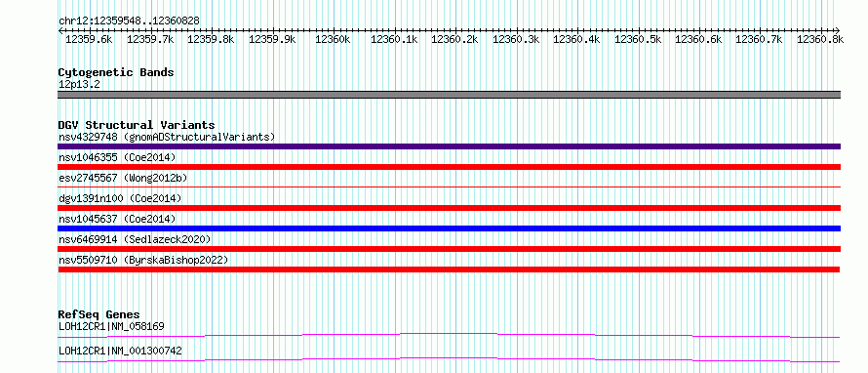Screen dimensions: 868x373
Task: Open variant label nsv4329748 (gnomADStructuralVariants)
Action: click(167, 137)
